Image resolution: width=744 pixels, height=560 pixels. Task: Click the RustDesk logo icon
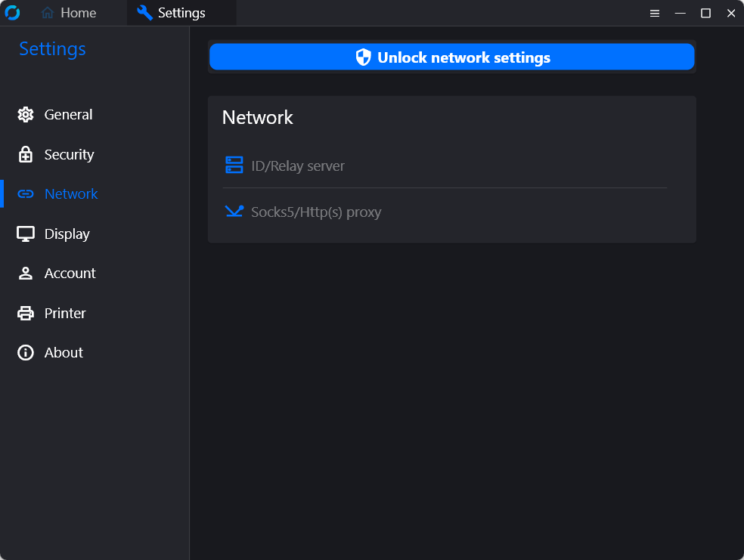coord(12,13)
